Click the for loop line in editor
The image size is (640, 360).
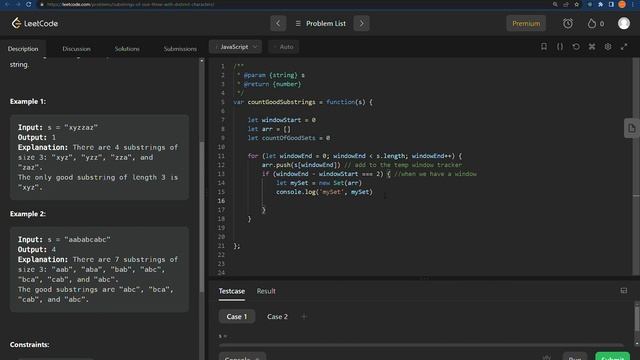pos(355,156)
